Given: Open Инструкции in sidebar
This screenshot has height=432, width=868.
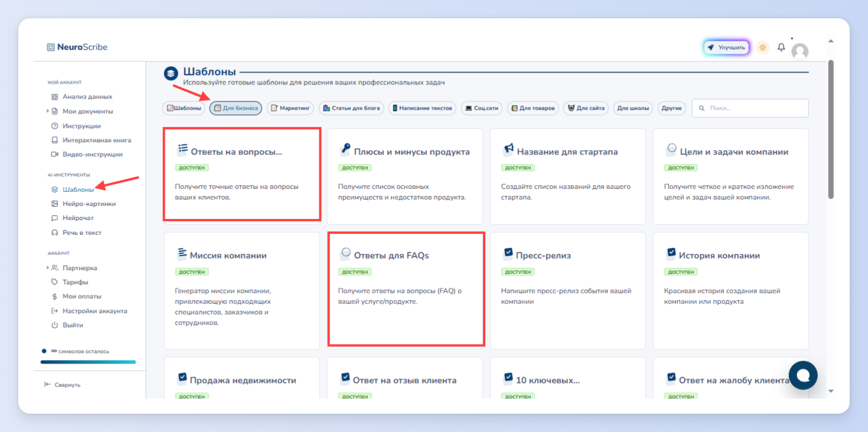Looking at the screenshot, I should pos(81,126).
